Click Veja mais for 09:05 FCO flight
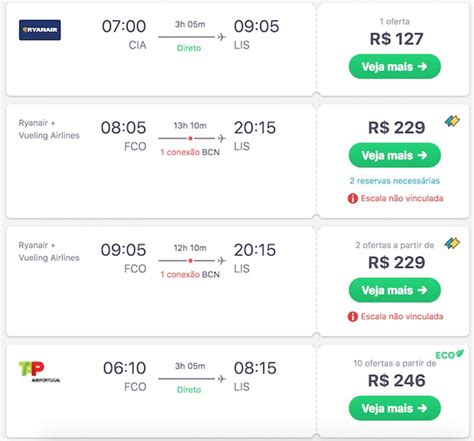The height and width of the screenshot is (441, 474). pos(395,290)
